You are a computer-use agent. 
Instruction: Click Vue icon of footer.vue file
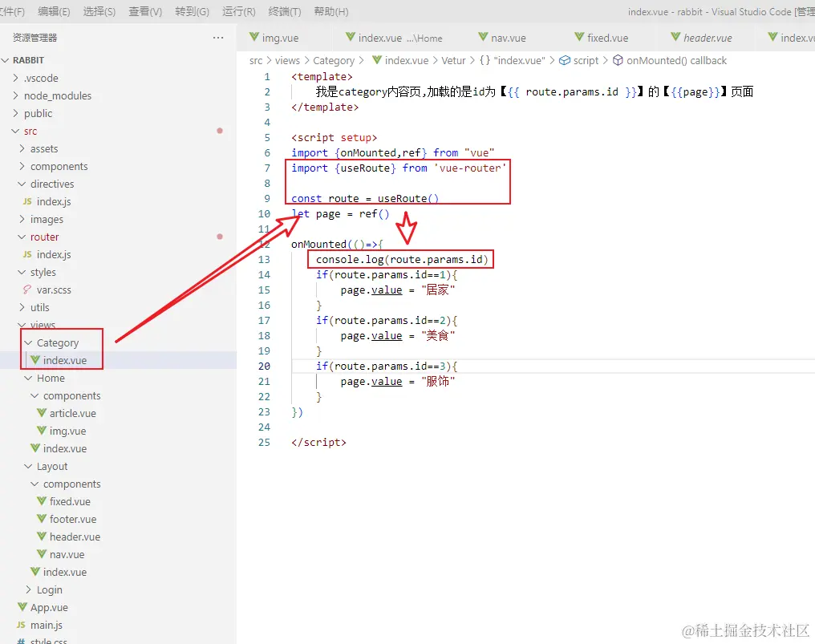coord(42,519)
